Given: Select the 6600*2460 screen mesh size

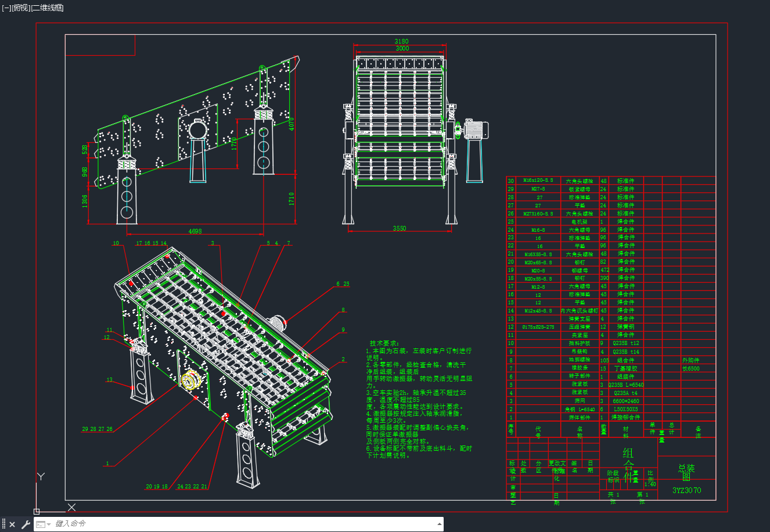Looking at the screenshot, I should coord(626,401).
